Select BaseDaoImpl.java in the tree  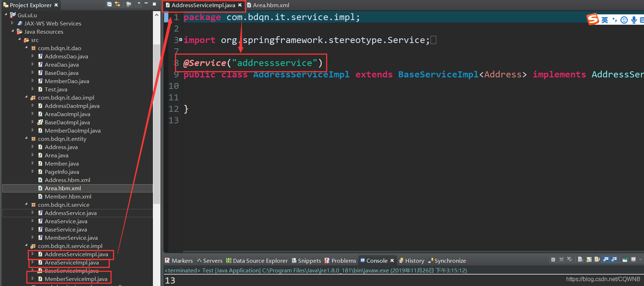[67, 122]
